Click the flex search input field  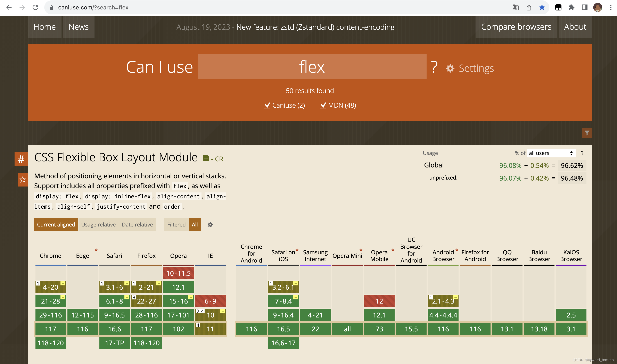click(x=312, y=67)
